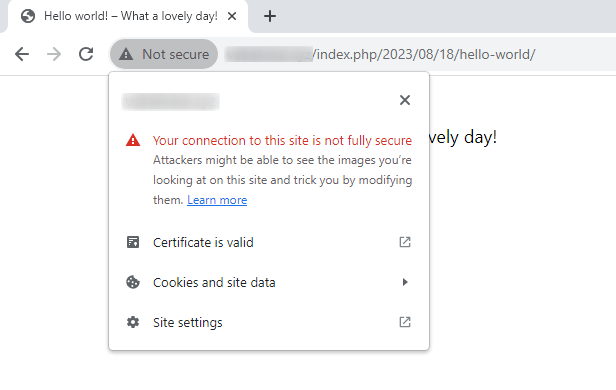Open Certificate is valid details

click(x=269, y=242)
